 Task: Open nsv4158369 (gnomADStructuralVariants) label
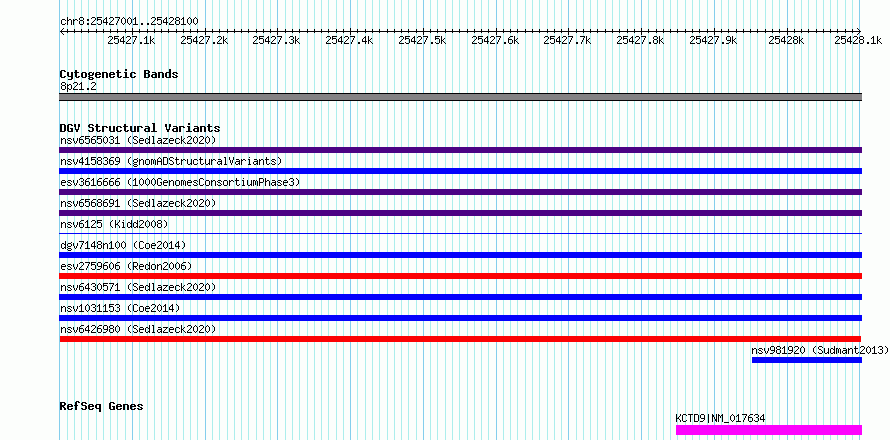(x=171, y=161)
